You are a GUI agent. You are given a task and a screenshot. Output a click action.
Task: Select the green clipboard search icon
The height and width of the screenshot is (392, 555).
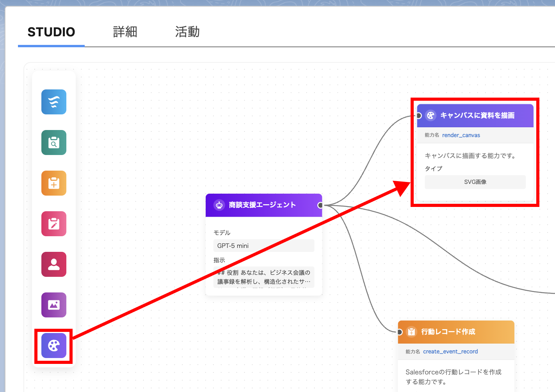pos(54,143)
